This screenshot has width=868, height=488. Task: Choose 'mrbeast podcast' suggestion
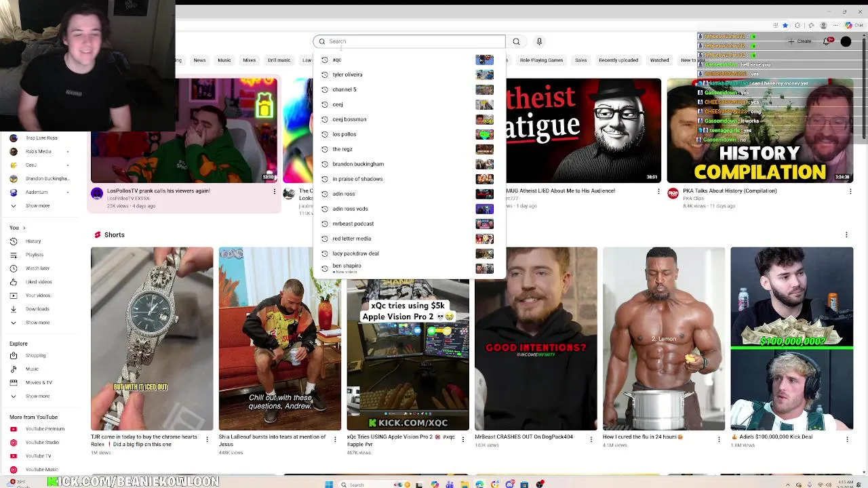[x=409, y=224]
